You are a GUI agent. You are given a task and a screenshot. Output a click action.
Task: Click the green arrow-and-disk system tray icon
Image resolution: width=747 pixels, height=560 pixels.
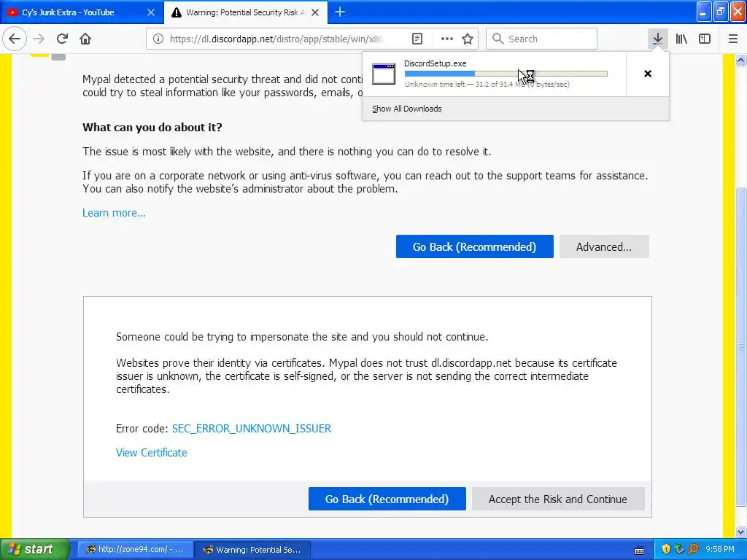click(679, 549)
